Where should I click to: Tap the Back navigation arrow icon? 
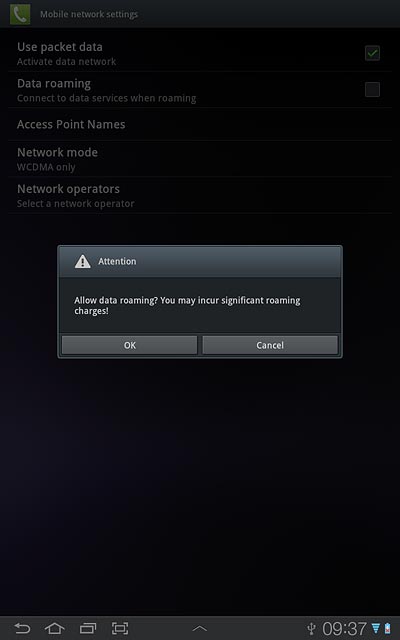point(22,628)
